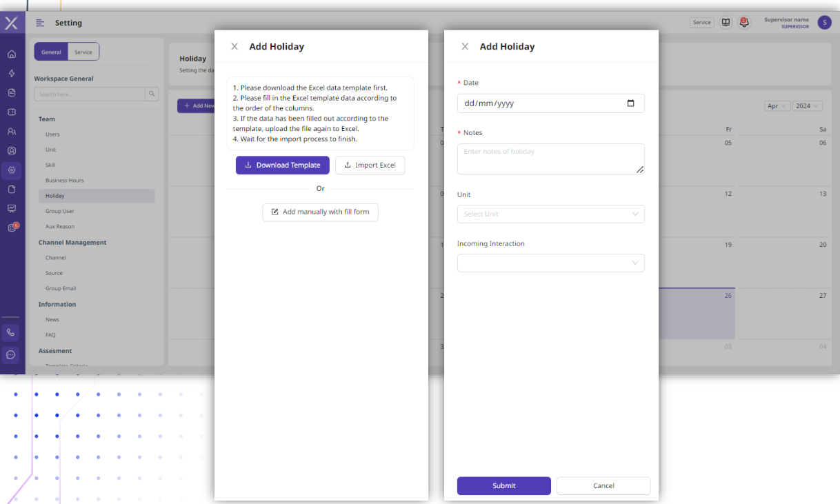840x504 pixels.
Task: Switch to the General toggle tab
Action: point(51,52)
